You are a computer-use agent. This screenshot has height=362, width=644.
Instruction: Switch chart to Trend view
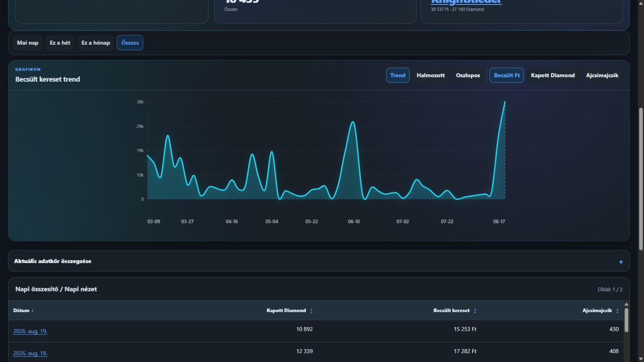pyautogui.click(x=398, y=75)
